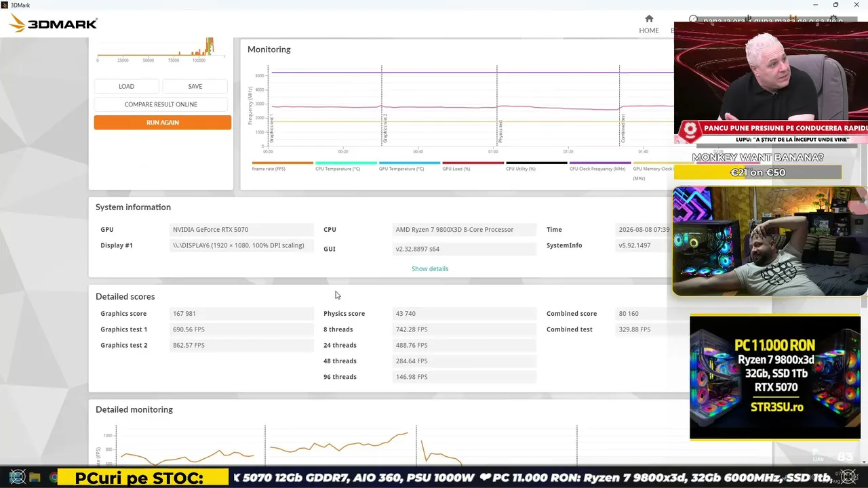The image size is (868, 488).
Task: Toggle GPU Load (%) legend swatch
Action: (473, 163)
